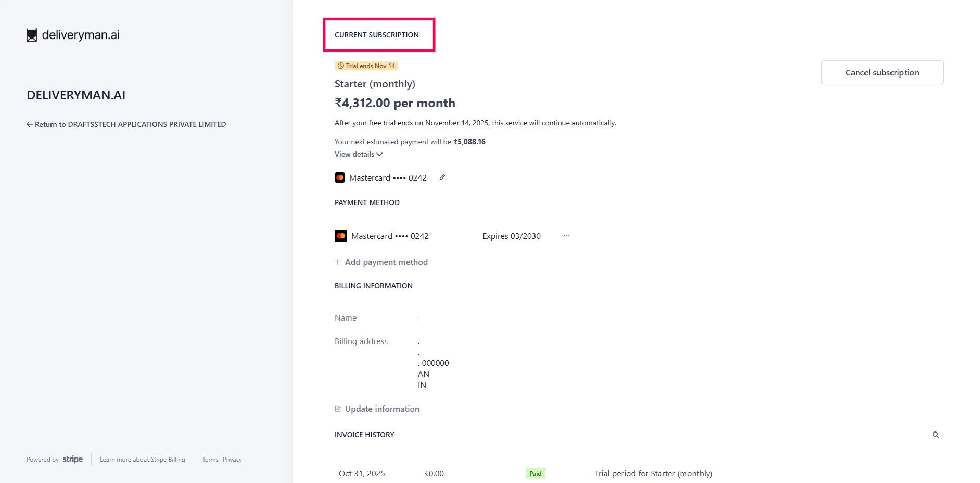Click the deliveryman.ai logo icon
Screen dimensions: 980x483
click(32, 35)
